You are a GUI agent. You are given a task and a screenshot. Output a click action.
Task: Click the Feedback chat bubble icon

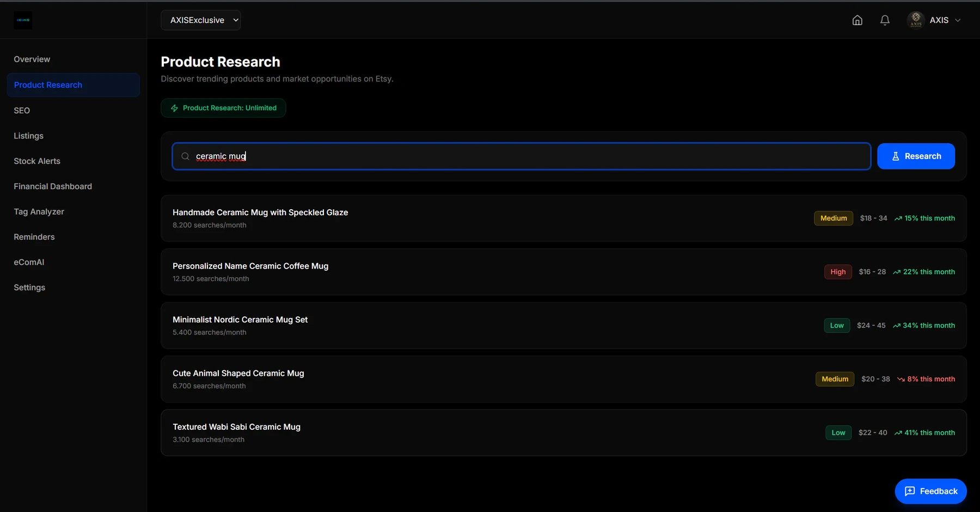(910, 491)
